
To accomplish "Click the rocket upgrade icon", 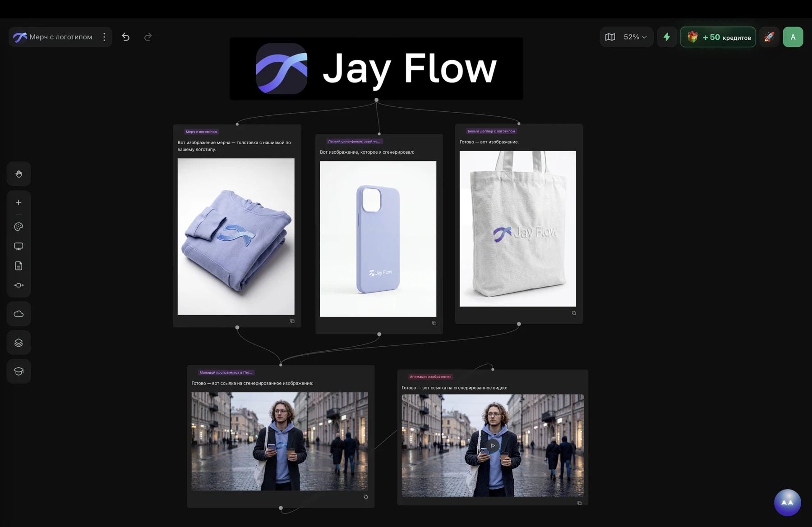I will click(769, 37).
